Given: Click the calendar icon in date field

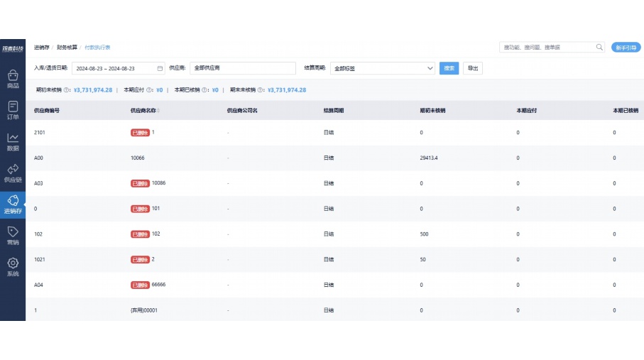Looking at the screenshot, I should [x=160, y=68].
